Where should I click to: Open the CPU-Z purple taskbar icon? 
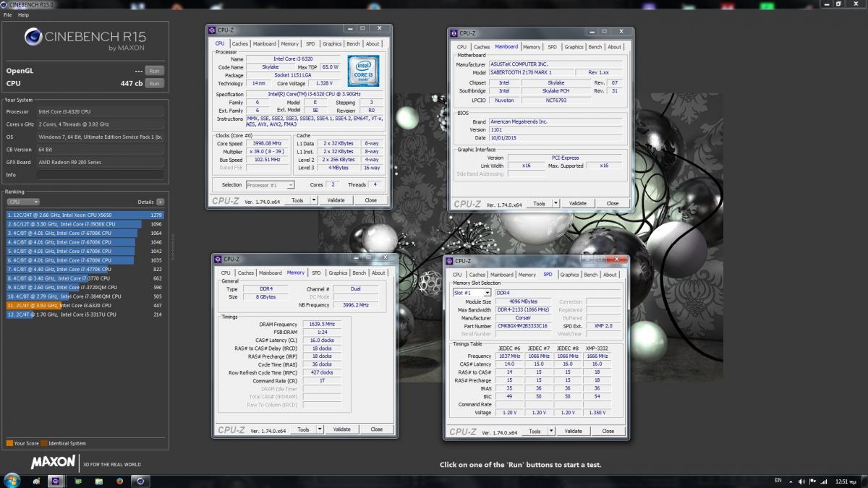(57, 480)
